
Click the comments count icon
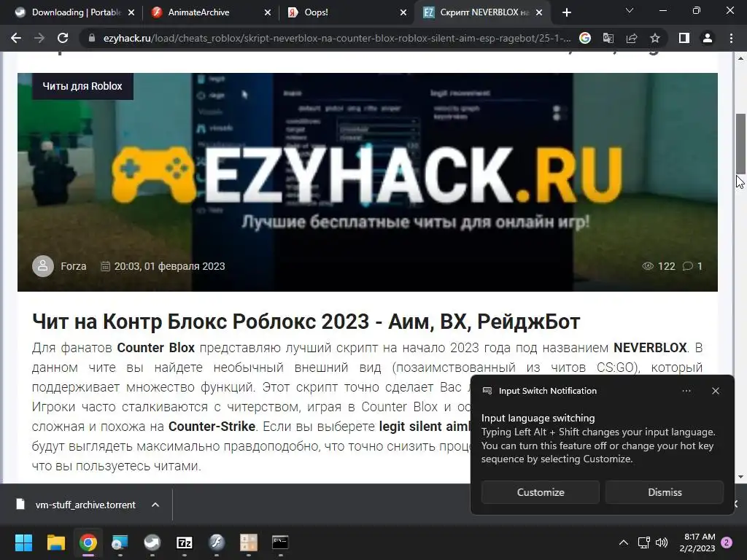point(687,266)
